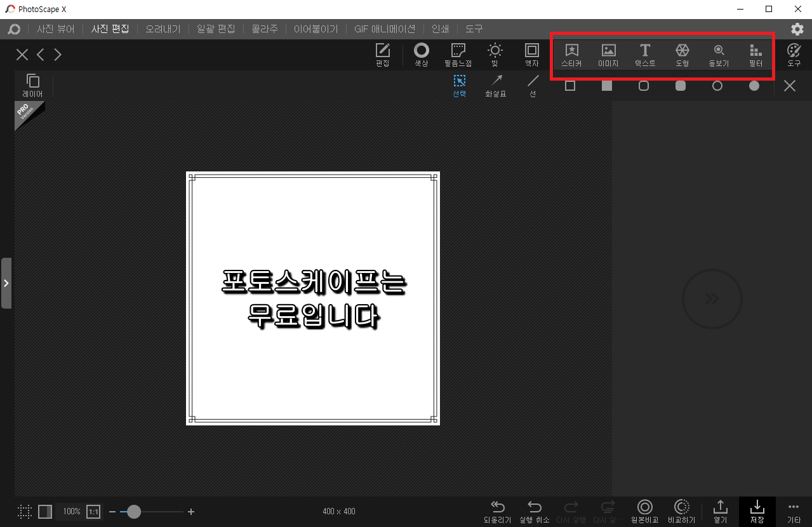Switch to the 사진 편집 tab
The width and height of the screenshot is (812, 527).
pos(110,29)
